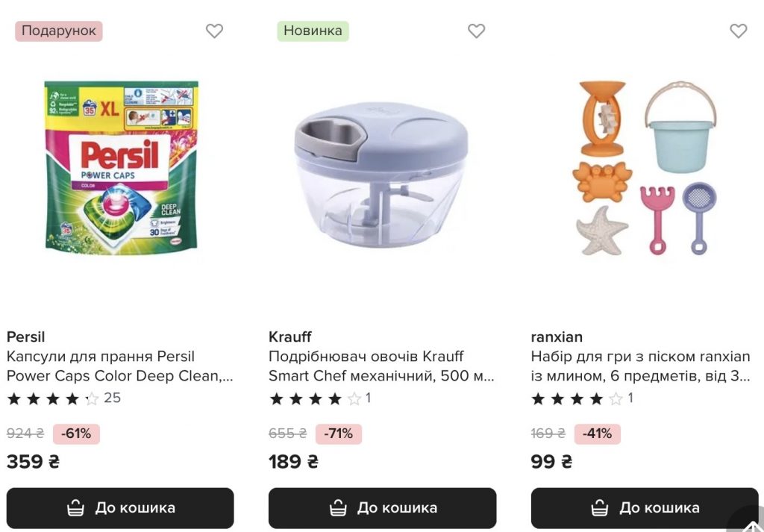The image size is (764, 532).
Task: Add Persil capsules to cart
Action: 120,508
